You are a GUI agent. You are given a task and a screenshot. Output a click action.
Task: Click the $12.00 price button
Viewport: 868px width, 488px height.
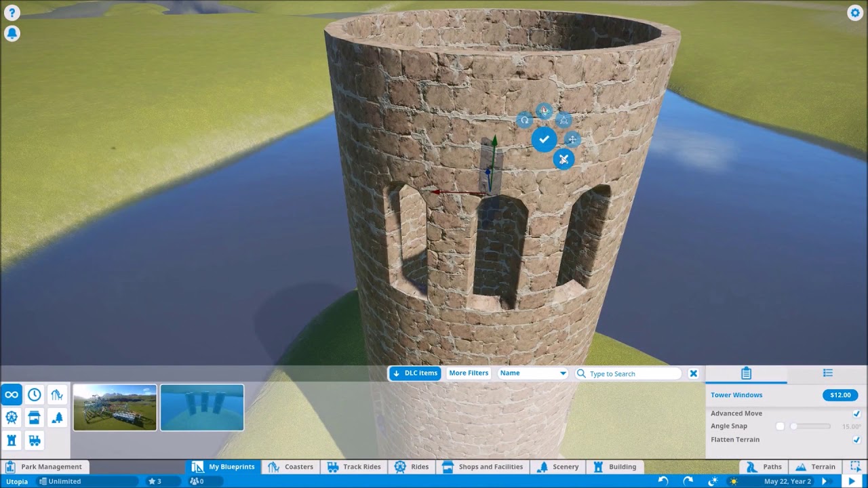(x=840, y=395)
